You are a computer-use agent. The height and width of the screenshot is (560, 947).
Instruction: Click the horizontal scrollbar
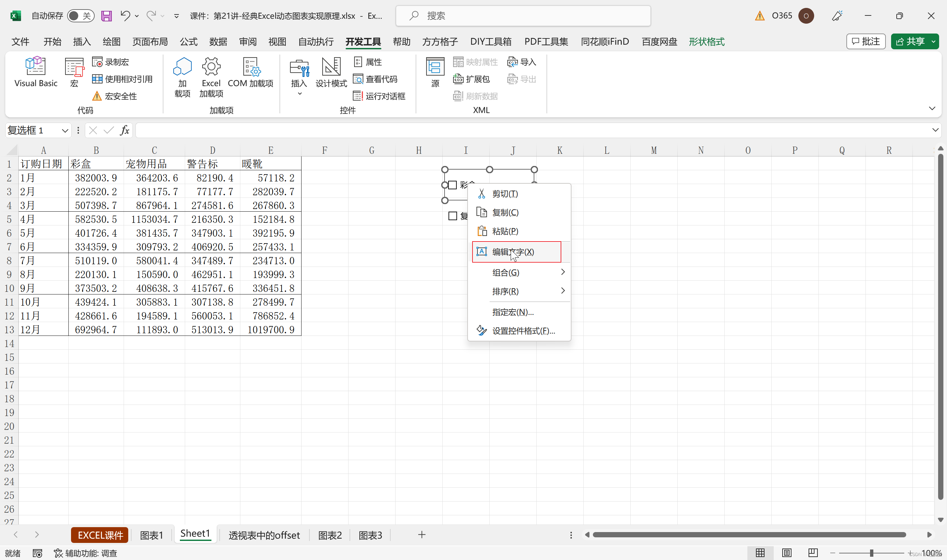point(749,535)
